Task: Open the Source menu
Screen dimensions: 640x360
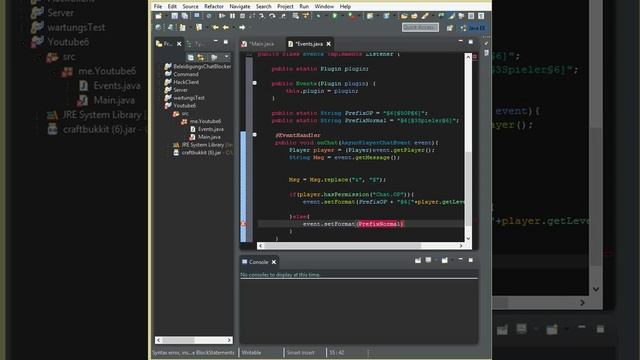Action: tap(190, 7)
